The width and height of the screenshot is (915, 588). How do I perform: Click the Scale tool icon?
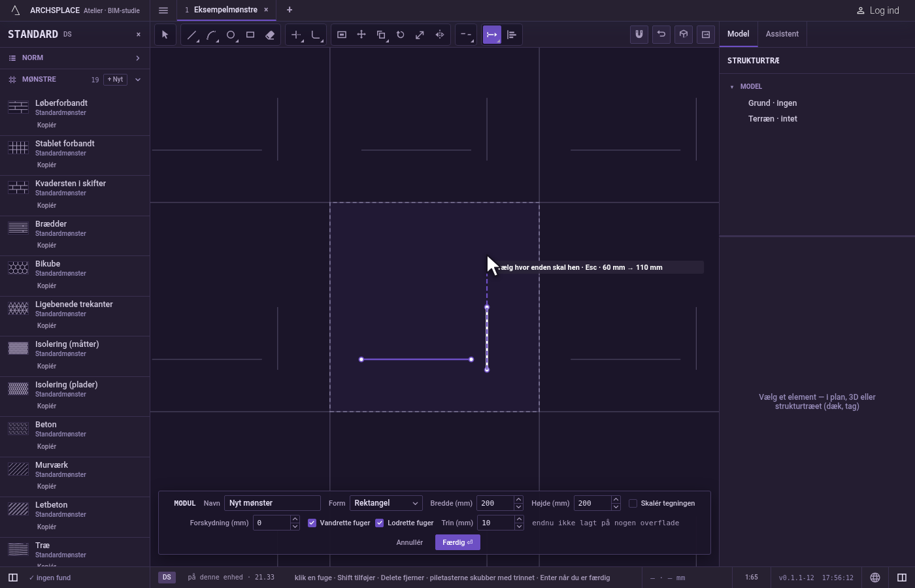click(420, 35)
